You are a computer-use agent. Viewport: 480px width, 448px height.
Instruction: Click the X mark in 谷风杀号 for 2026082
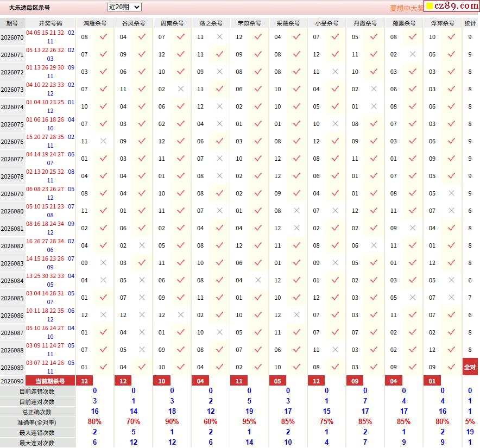pyautogui.click(x=142, y=245)
